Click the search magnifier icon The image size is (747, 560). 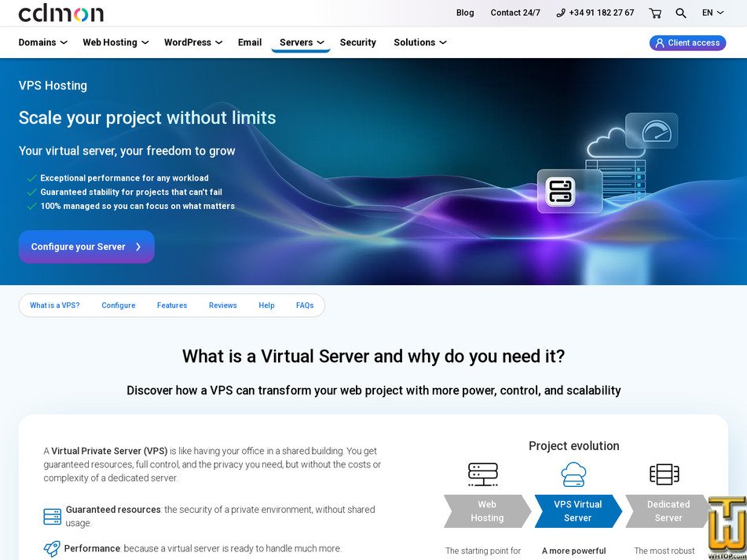(681, 13)
